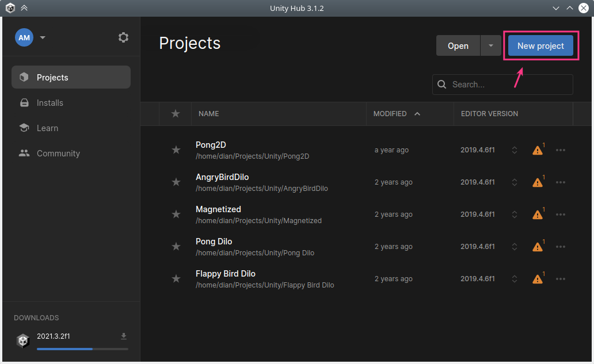Click the AM account avatar
Image resolution: width=594 pixels, height=364 pixels.
(24, 37)
